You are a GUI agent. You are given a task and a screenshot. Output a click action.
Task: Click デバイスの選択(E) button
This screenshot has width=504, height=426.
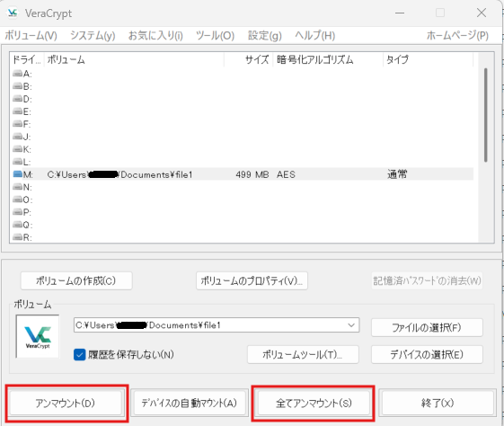(x=427, y=355)
